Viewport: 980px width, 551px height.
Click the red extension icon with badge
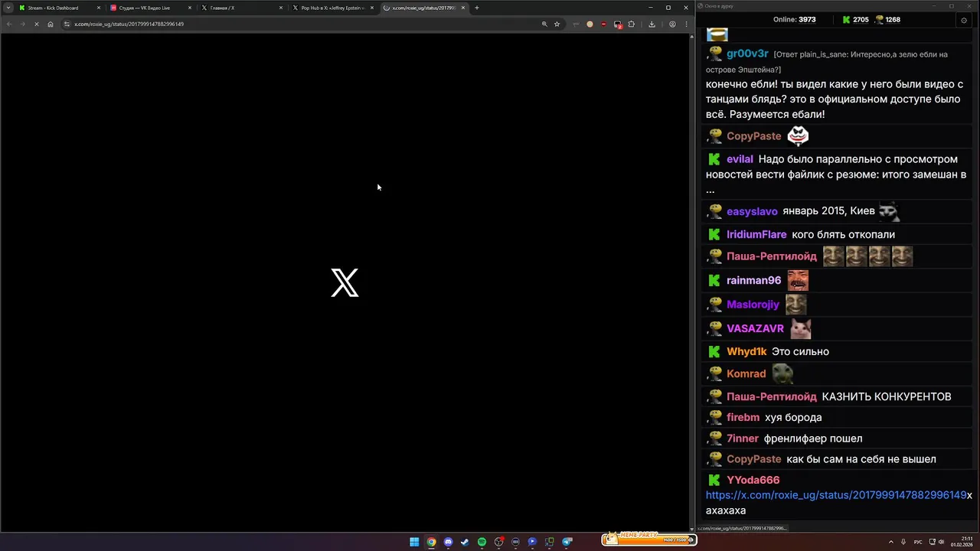[618, 24]
